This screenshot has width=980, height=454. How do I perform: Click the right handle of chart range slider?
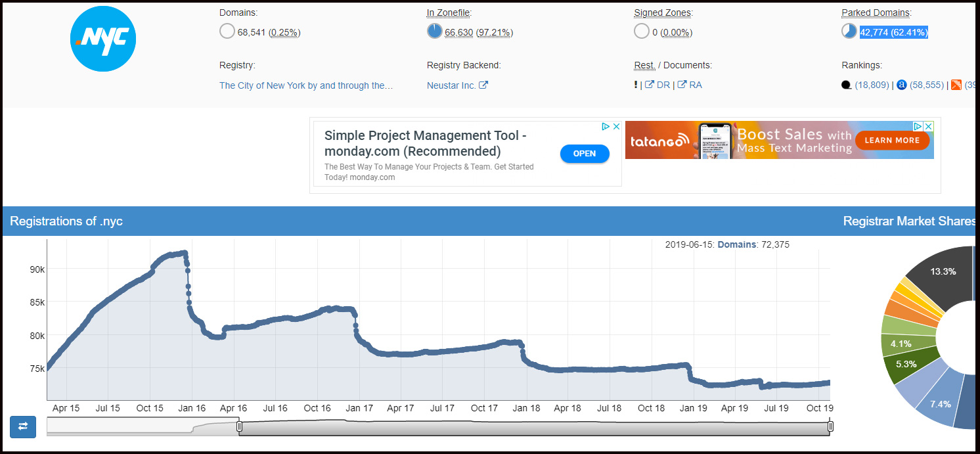[x=830, y=427]
